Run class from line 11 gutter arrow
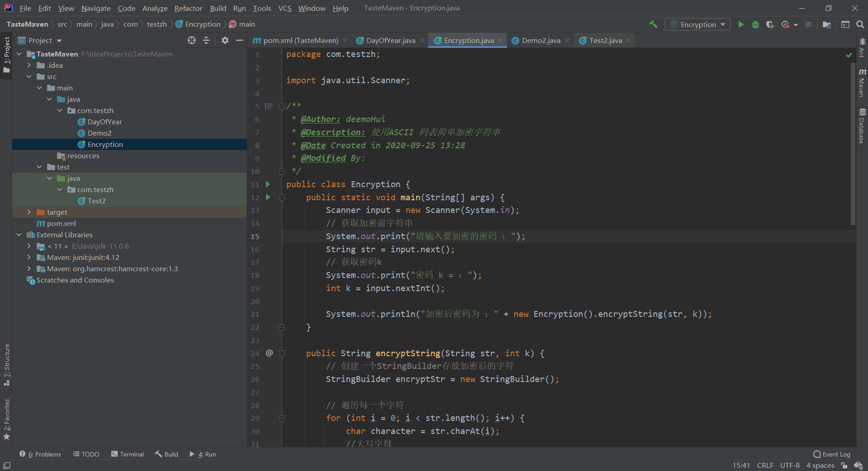Image resolution: width=868 pixels, height=471 pixels. pyautogui.click(x=268, y=184)
